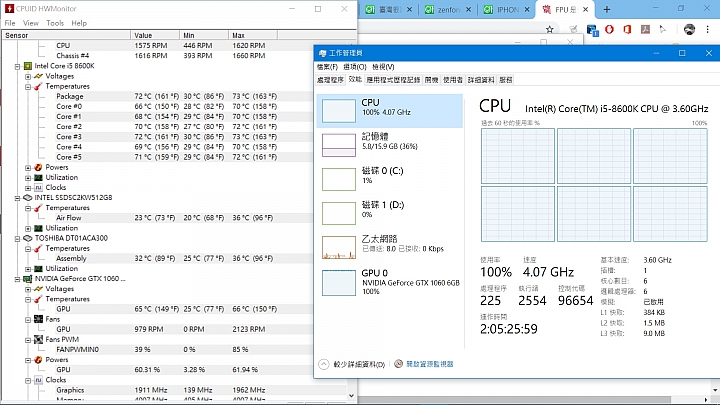Click the Utilization icon under Intel Core i5 8600K

click(x=39, y=177)
